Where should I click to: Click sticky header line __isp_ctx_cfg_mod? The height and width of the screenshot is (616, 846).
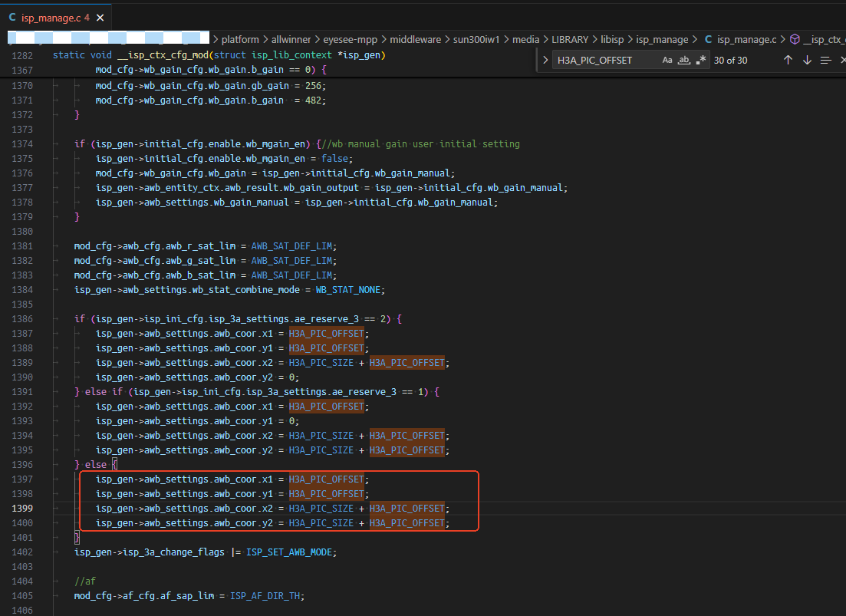[x=219, y=55]
